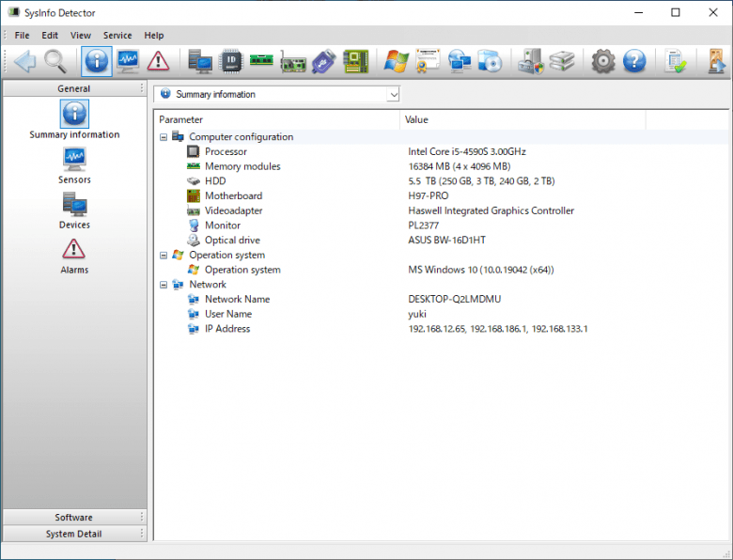Image resolution: width=733 pixels, height=560 pixels.
Task: Click the yuki user name value
Action: pyautogui.click(x=417, y=314)
